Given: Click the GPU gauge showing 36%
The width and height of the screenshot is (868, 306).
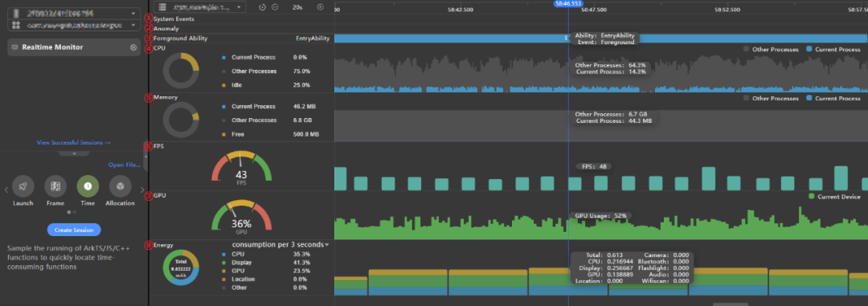Looking at the screenshot, I should tap(241, 216).
